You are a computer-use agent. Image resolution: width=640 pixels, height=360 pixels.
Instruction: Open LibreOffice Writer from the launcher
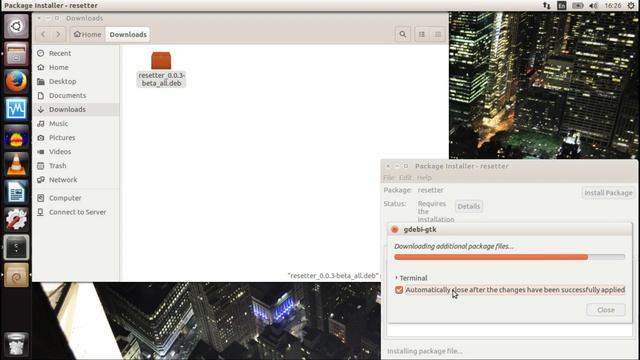click(x=16, y=192)
